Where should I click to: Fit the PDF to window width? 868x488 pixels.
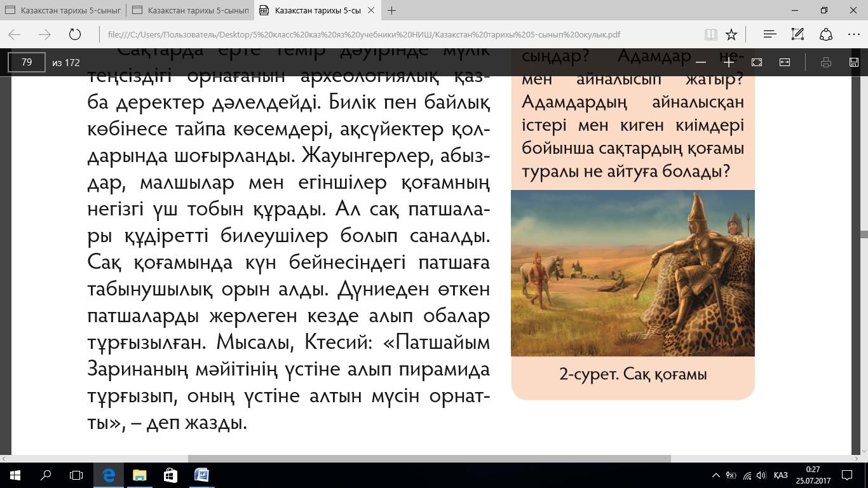(x=785, y=62)
